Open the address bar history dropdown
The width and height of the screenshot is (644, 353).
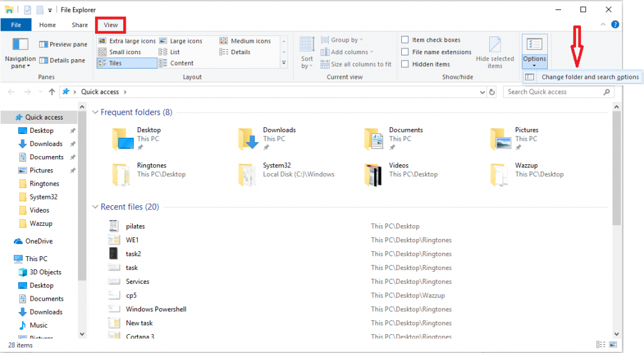(482, 92)
